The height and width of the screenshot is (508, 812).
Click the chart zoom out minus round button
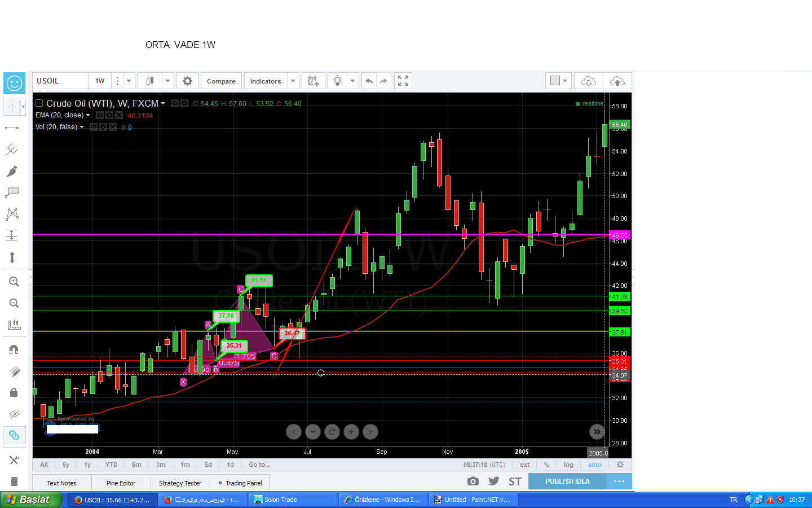313,432
